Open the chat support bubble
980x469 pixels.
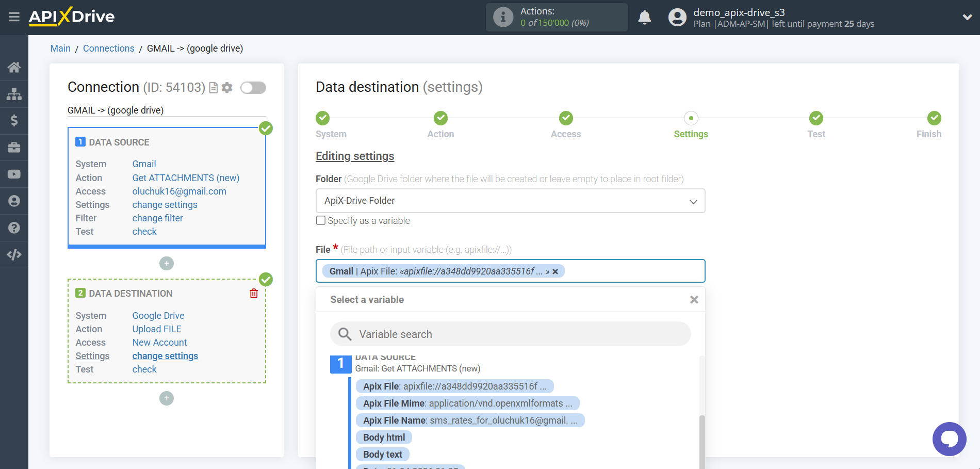coord(949,439)
